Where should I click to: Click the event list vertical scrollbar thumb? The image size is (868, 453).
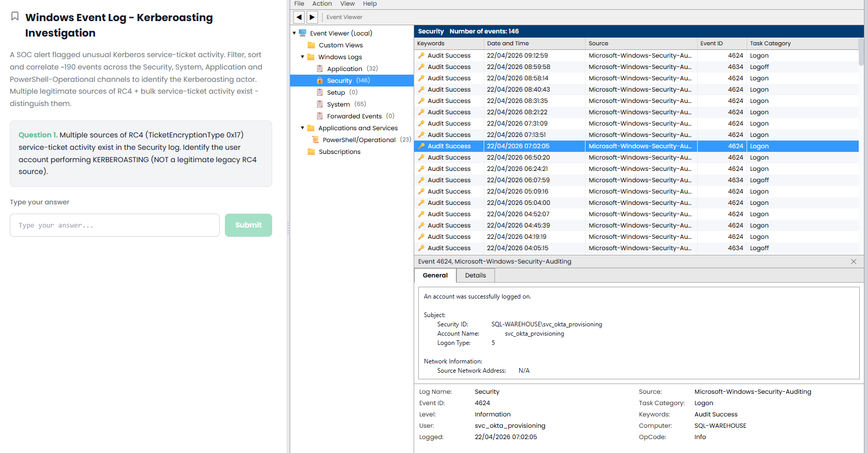click(861, 52)
